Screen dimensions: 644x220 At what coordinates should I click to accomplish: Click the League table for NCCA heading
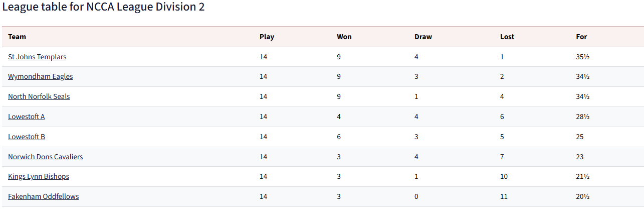click(103, 8)
